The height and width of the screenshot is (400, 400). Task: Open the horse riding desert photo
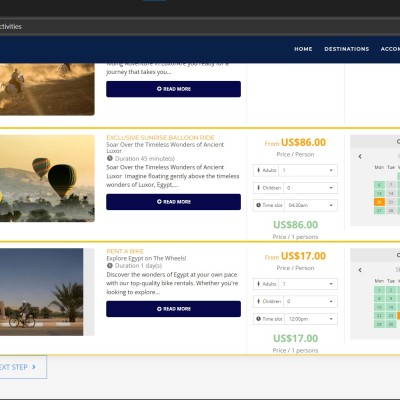point(47,89)
